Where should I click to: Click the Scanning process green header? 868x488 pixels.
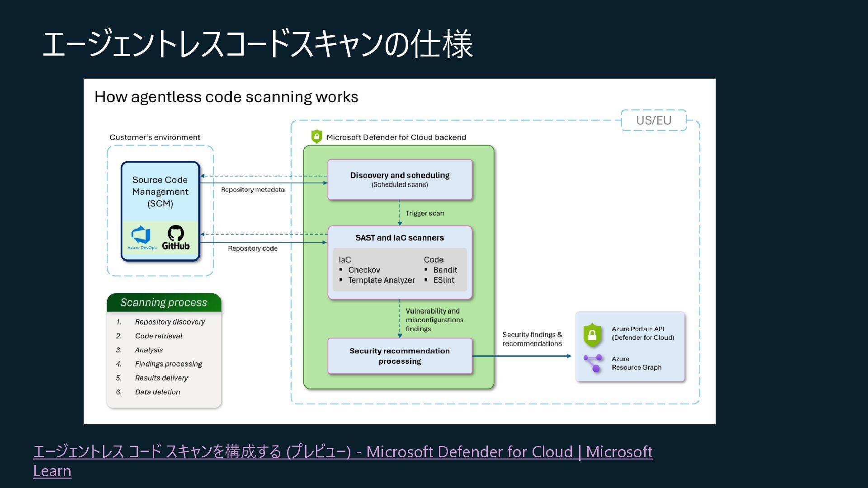pyautogui.click(x=164, y=302)
